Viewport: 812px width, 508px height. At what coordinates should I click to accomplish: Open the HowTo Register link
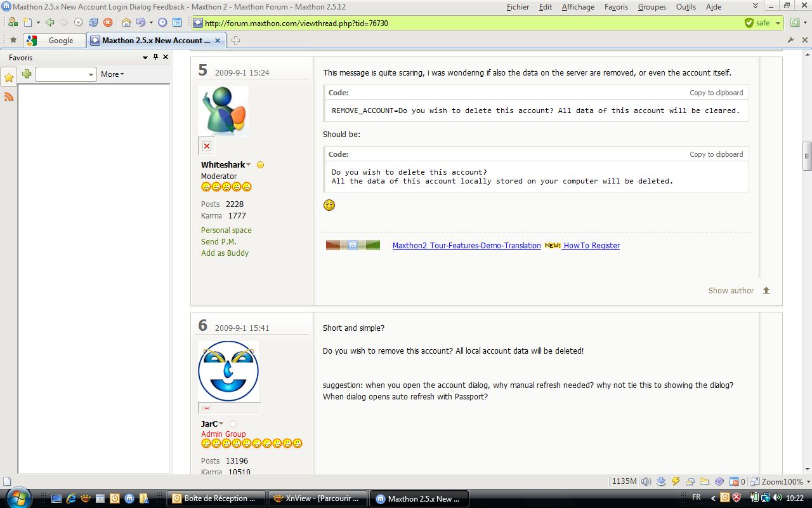591,246
